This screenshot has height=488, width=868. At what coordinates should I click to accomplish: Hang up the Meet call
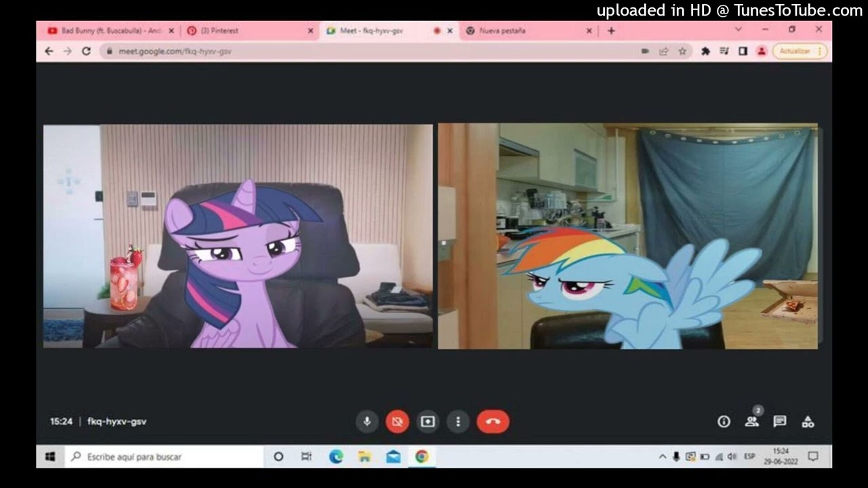pos(493,422)
